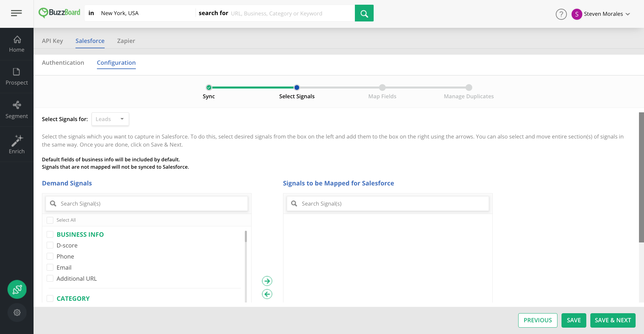The width and height of the screenshot is (644, 334).
Task: Focus the Demand Signals search box
Action: 147,204
